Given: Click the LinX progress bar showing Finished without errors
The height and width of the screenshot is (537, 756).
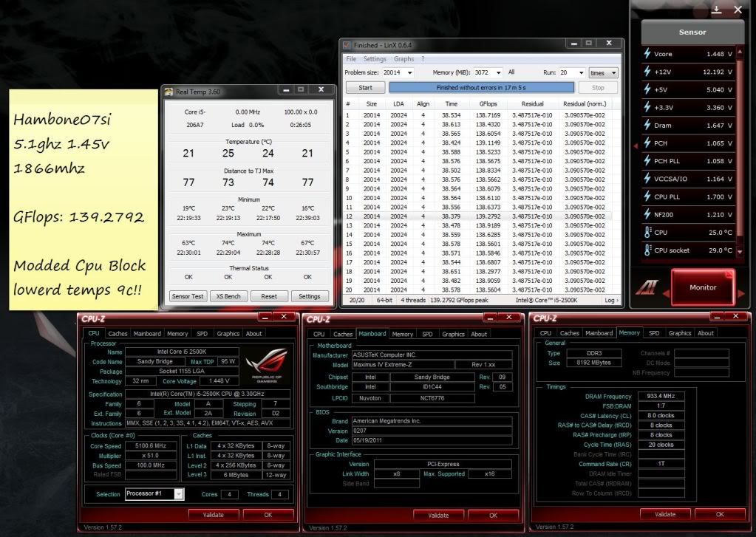Looking at the screenshot, I should point(481,88).
